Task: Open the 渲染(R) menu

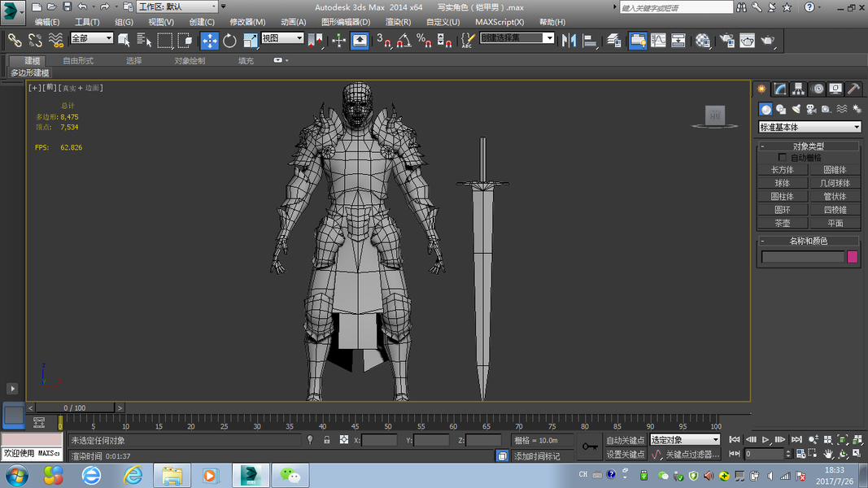Action: 398,22
